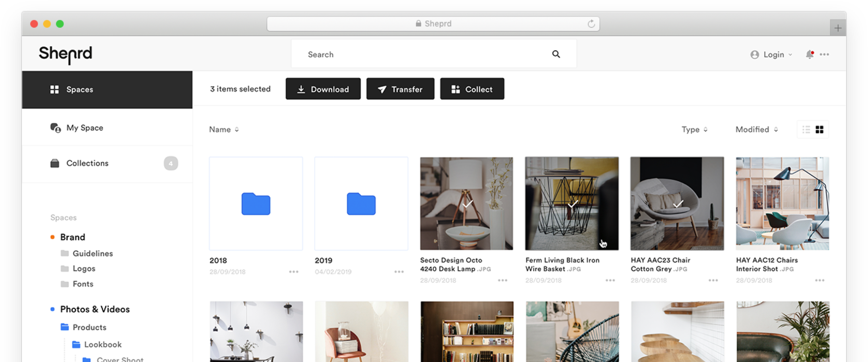Sort files by Type
868x362 pixels.
(x=694, y=130)
